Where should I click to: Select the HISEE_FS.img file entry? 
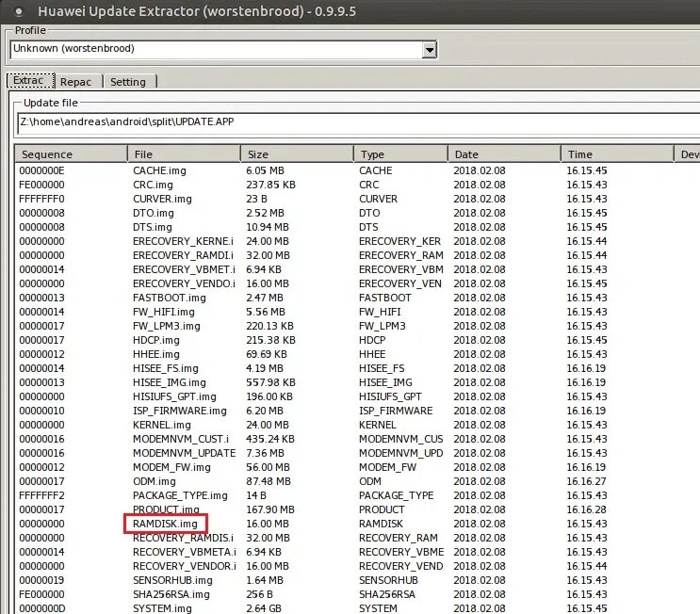pos(166,368)
